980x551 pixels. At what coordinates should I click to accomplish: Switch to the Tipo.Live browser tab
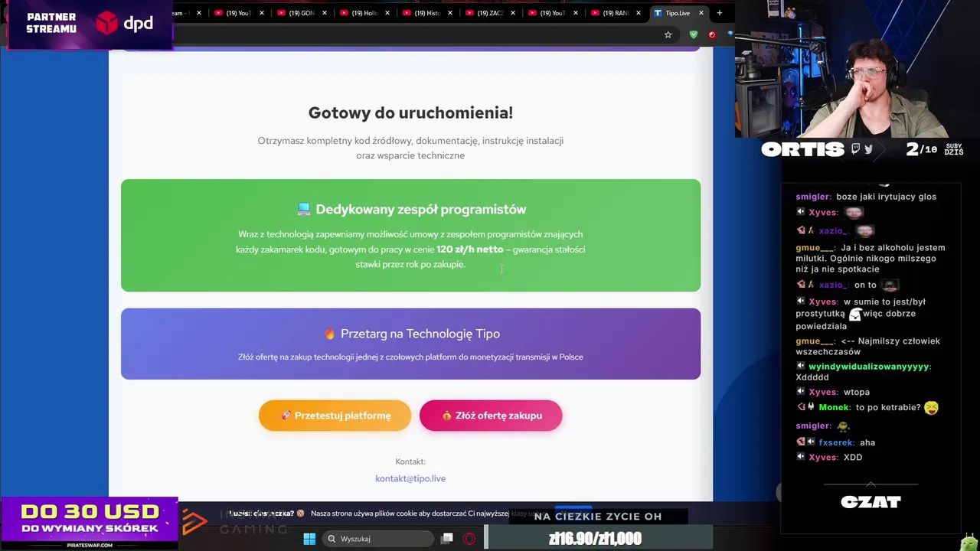tap(678, 13)
